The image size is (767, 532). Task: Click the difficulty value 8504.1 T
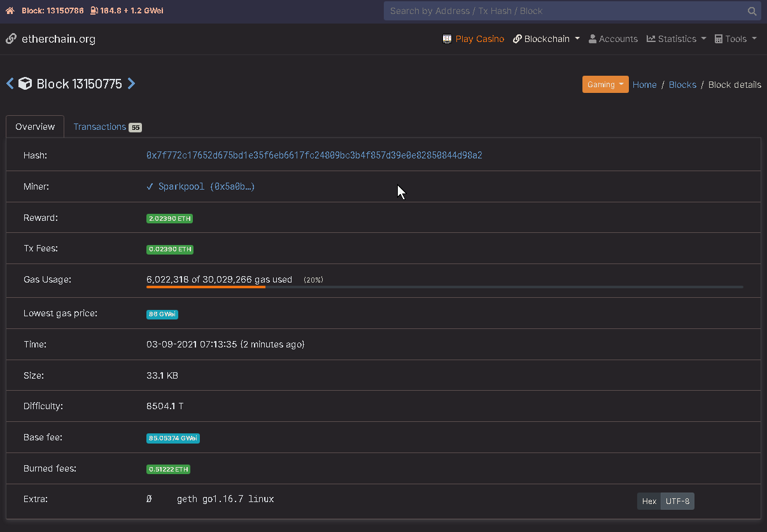click(x=165, y=406)
